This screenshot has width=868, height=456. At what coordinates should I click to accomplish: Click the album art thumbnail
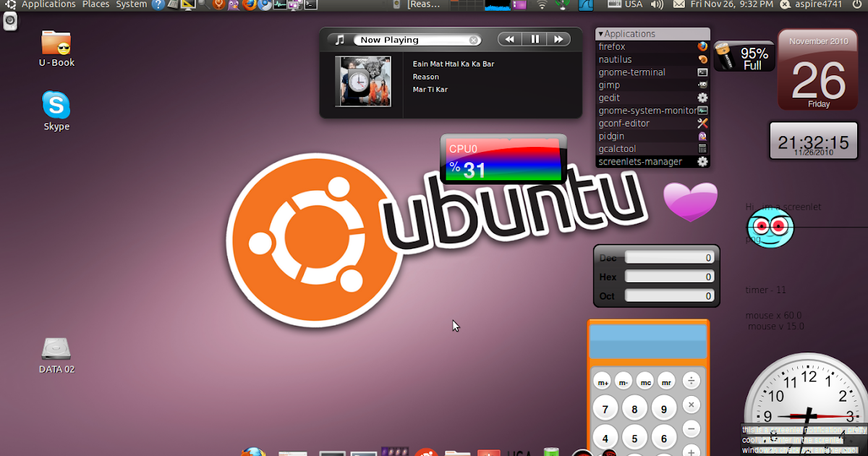point(363,81)
